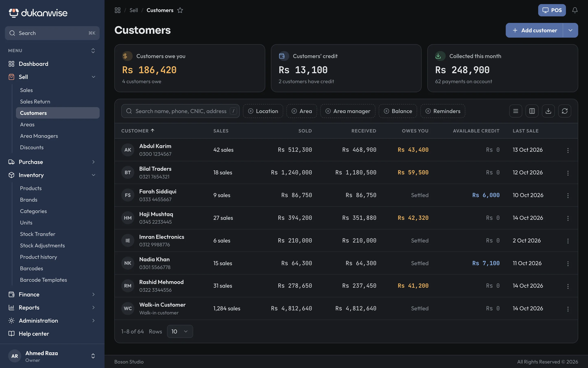Open row actions for Walk-in Customer

(568, 309)
